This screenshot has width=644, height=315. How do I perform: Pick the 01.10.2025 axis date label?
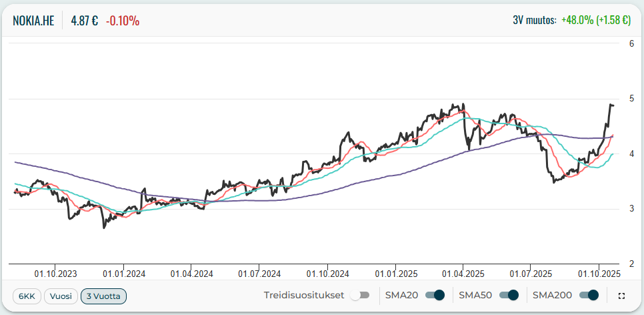(x=599, y=273)
